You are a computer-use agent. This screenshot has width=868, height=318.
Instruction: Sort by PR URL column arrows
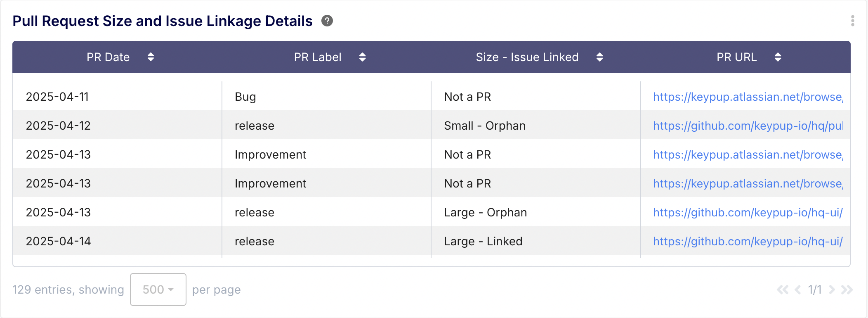pyautogui.click(x=778, y=57)
